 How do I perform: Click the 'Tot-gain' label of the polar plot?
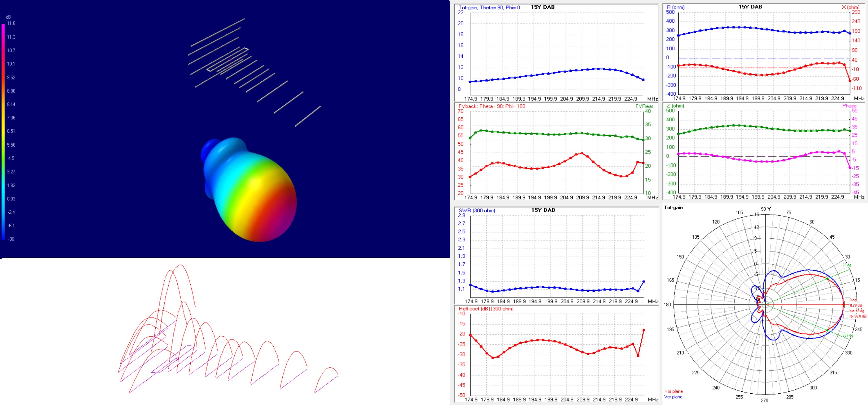pyautogui.click(x=673, y=208)
